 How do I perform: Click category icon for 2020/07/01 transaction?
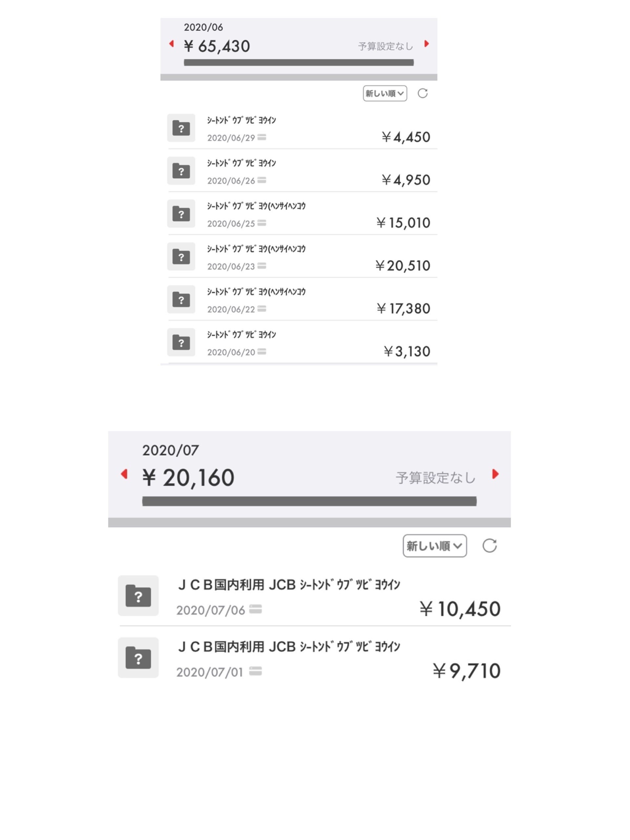138,658
